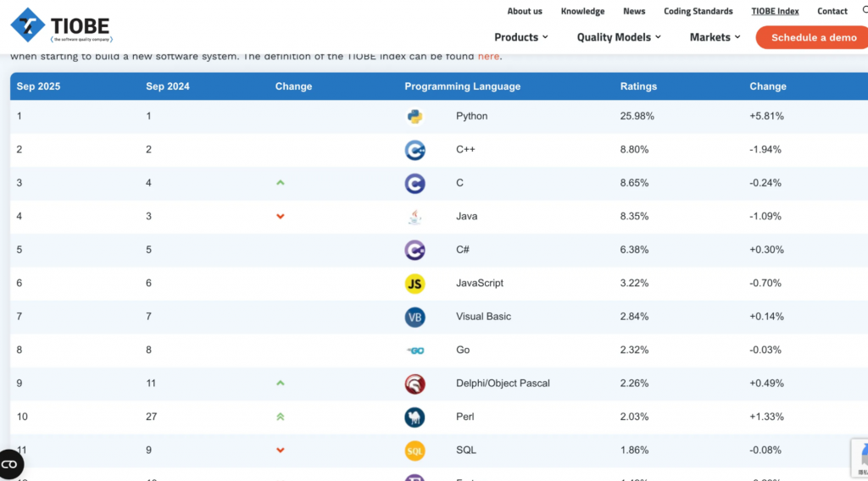
Task: Click the C++ language icon
Action: pos(415,150)
